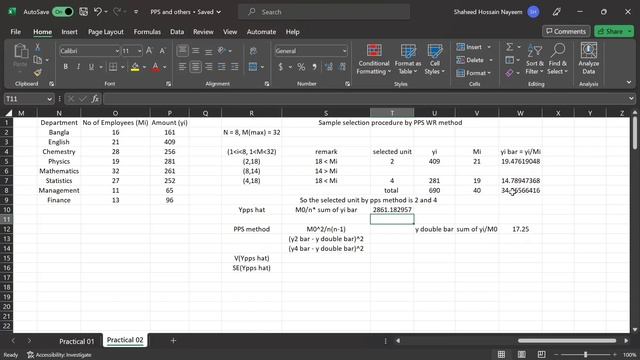The height and width of the screenshot is (360, 640).
Task: Click the Copy icon
Action: click(x=38, y=60)
